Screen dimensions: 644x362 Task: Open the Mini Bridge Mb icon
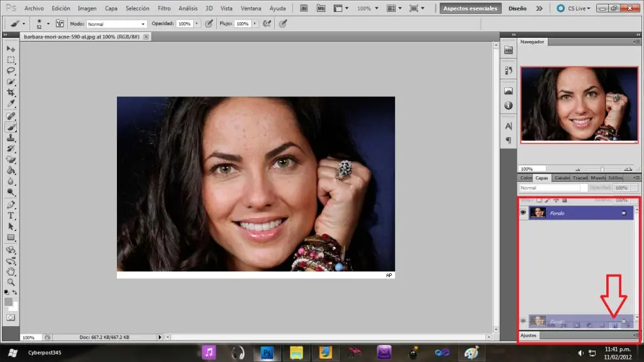pos(321,8)
